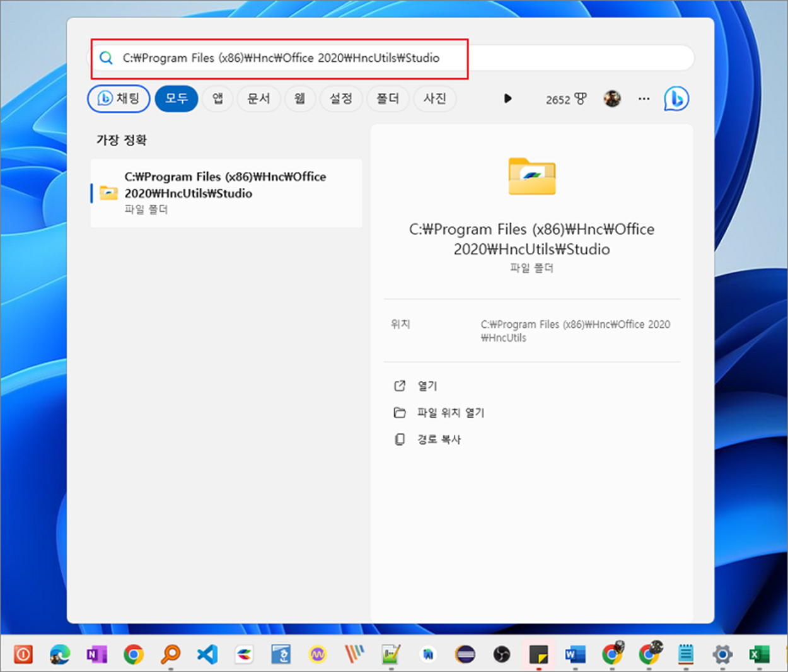The width and height of the screenshot is (788, 672).
Task: Select the 웹 filter tab
Action: tap(300, 98)
